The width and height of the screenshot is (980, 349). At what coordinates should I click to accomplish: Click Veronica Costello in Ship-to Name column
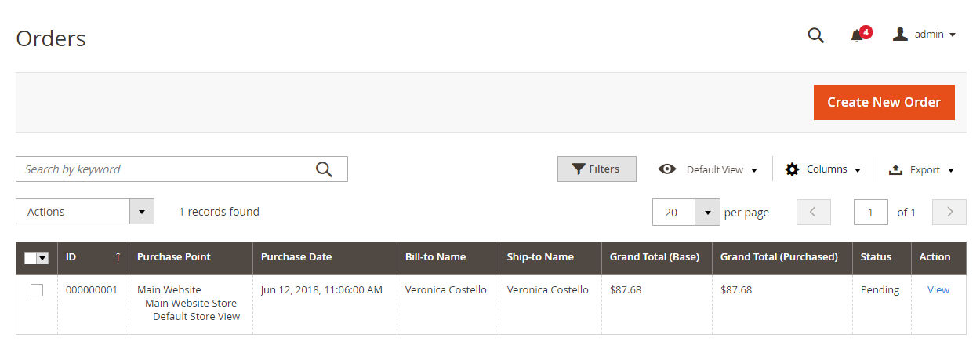pyautogui.click(x=548, y=289)
